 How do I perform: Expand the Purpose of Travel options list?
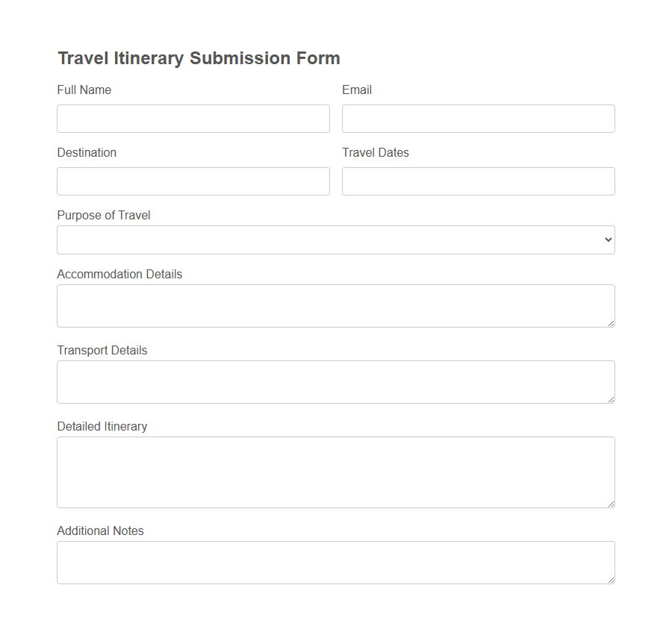point(336,240)
